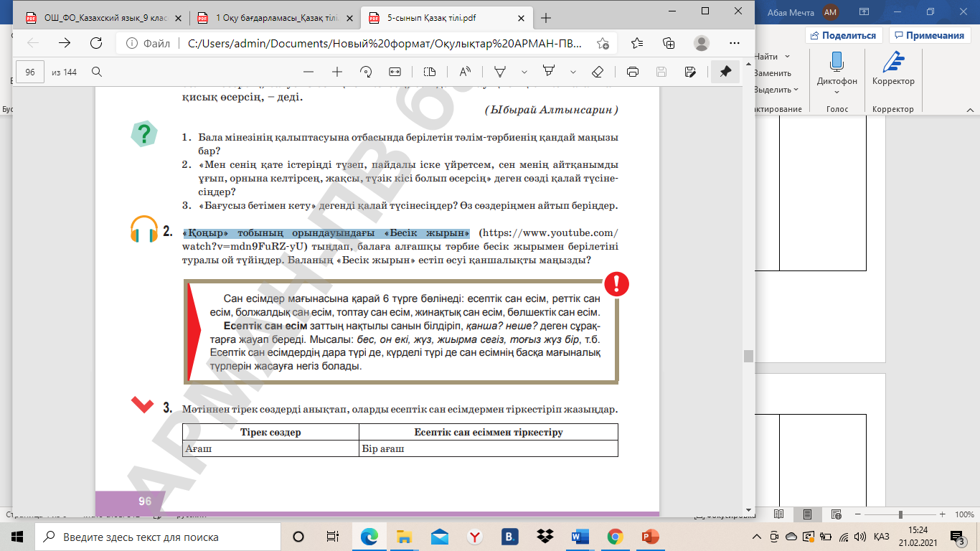Open Edge collections
980x551 pixels.
(x=669, y=43)
